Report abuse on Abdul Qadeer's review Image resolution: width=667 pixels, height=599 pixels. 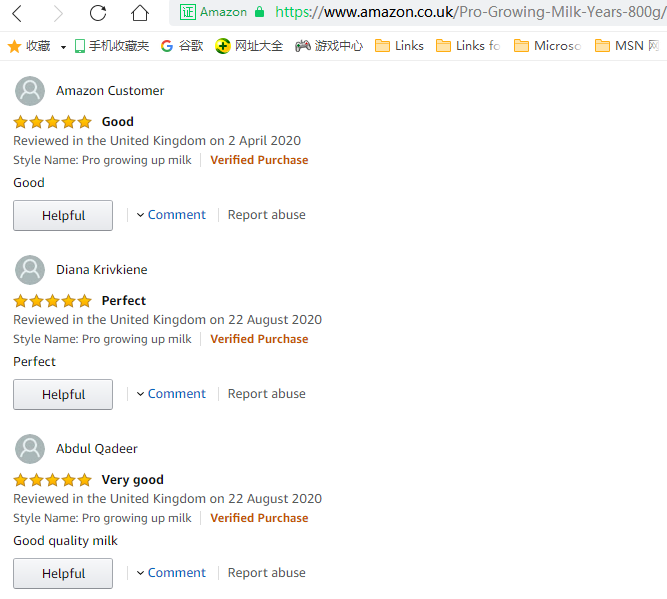[x=267, y=573]
